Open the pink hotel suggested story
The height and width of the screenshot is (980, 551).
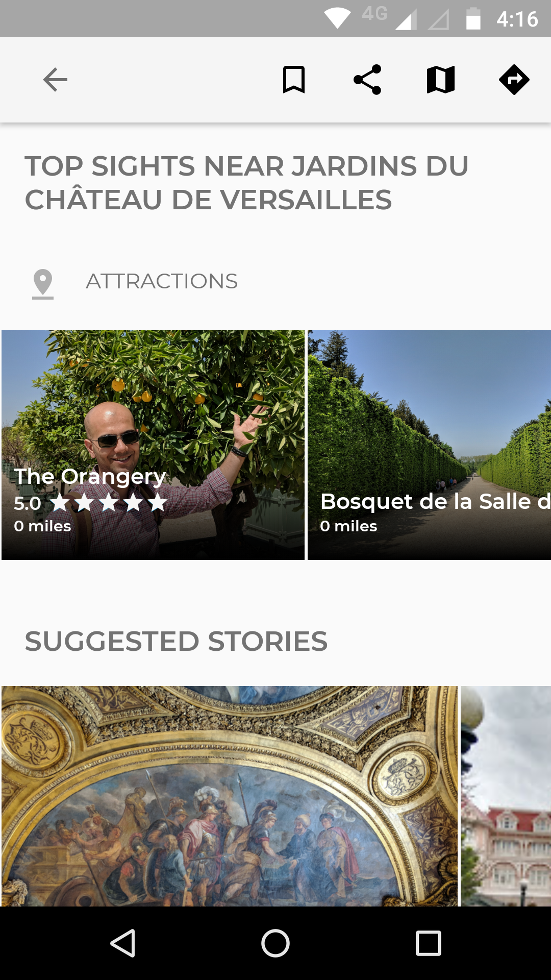click(506, 796)
